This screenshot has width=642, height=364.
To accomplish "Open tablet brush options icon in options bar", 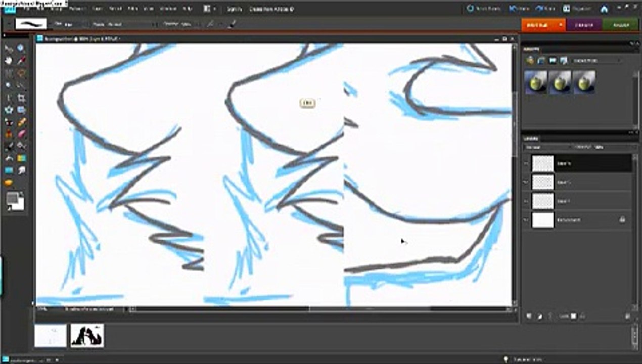I will [x=232, y=24].
